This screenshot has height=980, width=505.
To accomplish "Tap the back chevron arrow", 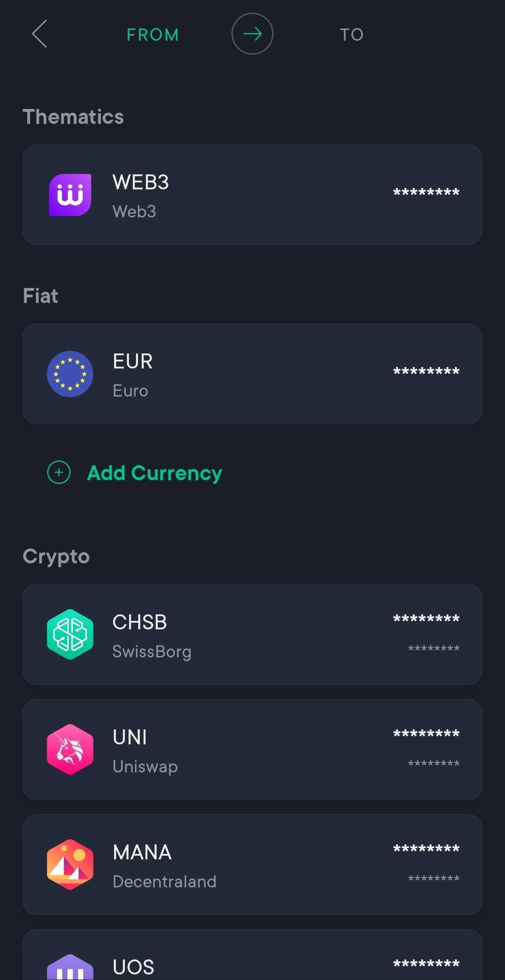I will click(39, 34).
